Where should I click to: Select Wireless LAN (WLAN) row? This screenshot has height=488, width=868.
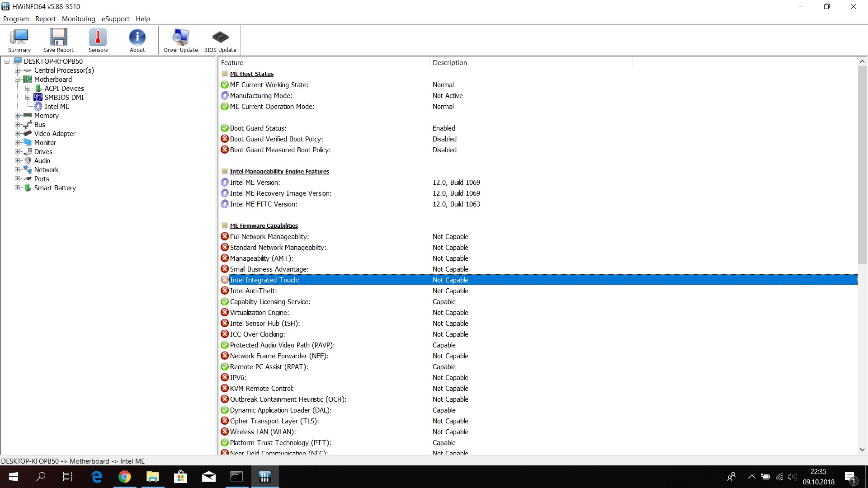tap(538, 432)
